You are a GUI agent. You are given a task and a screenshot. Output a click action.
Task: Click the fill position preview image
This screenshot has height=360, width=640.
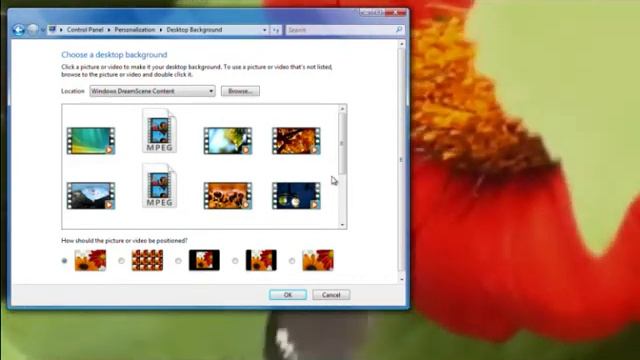(x=90, y=260)
